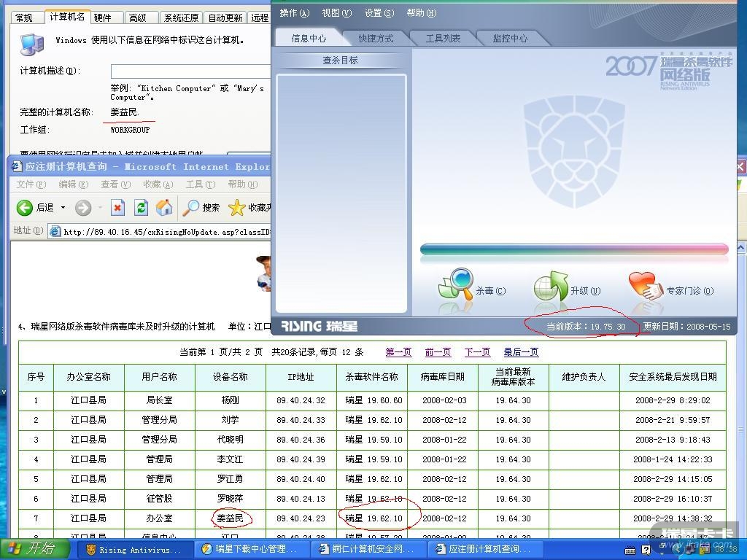Select the 自动更新 tab in system properties
The image size is (747, 560).
(225, 17)
